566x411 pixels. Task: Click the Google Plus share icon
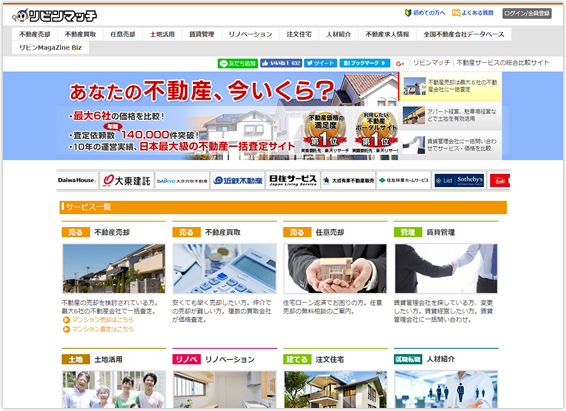(400, 64)
